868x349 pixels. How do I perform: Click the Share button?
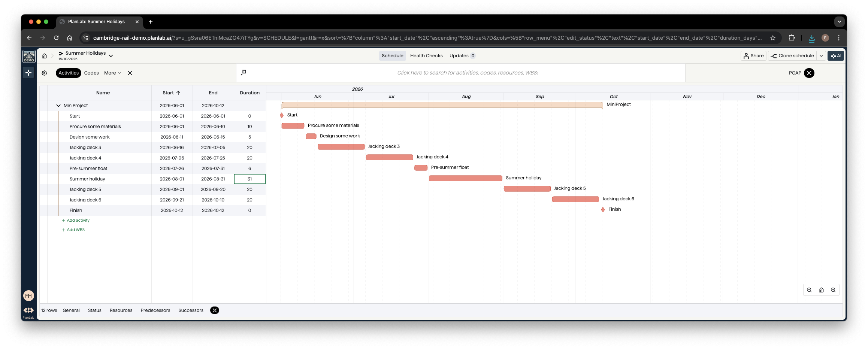(x=753, y=55)
